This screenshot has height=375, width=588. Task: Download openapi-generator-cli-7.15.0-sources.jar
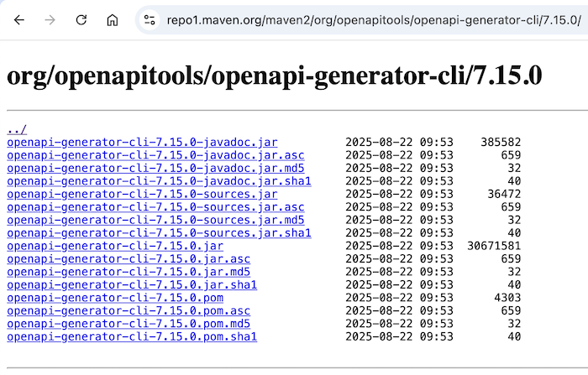[142, 194]
